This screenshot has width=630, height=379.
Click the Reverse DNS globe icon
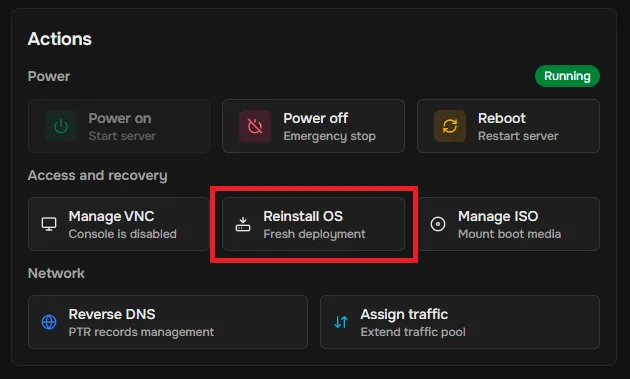pos(49,322)
